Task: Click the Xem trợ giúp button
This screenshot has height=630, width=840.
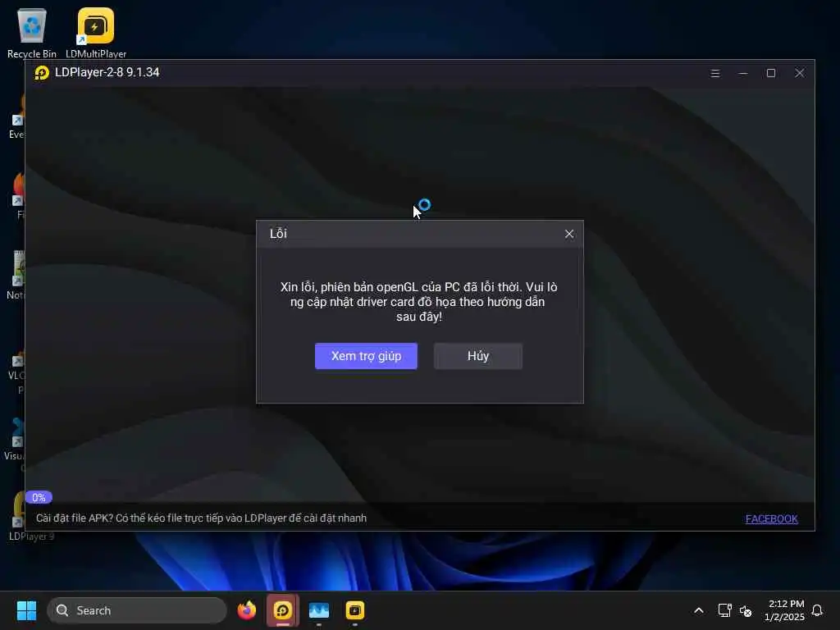Action: click(366, 356)
